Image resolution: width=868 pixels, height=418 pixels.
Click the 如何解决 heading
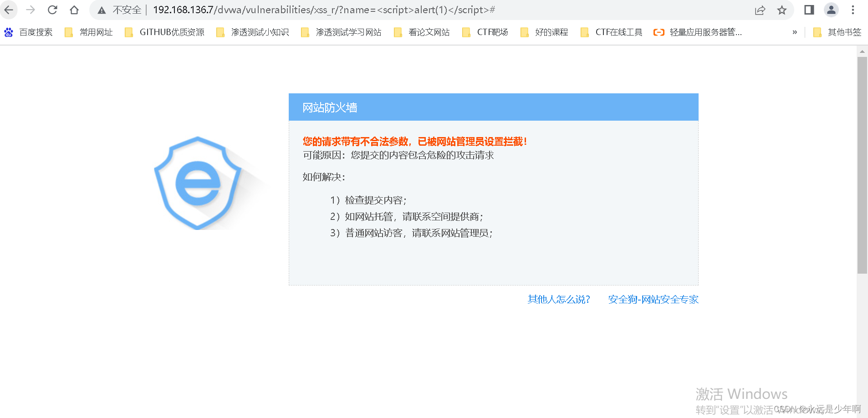[324, 177]
